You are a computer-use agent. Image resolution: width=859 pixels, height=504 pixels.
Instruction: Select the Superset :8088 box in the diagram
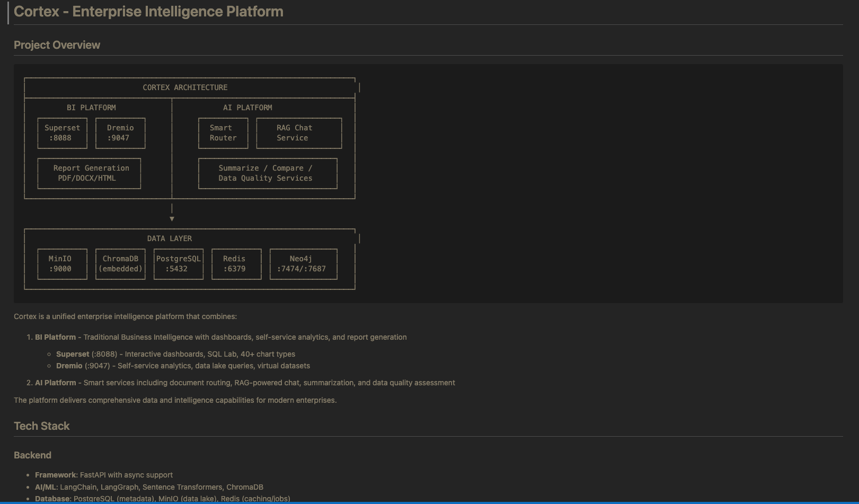coord(62,132)
